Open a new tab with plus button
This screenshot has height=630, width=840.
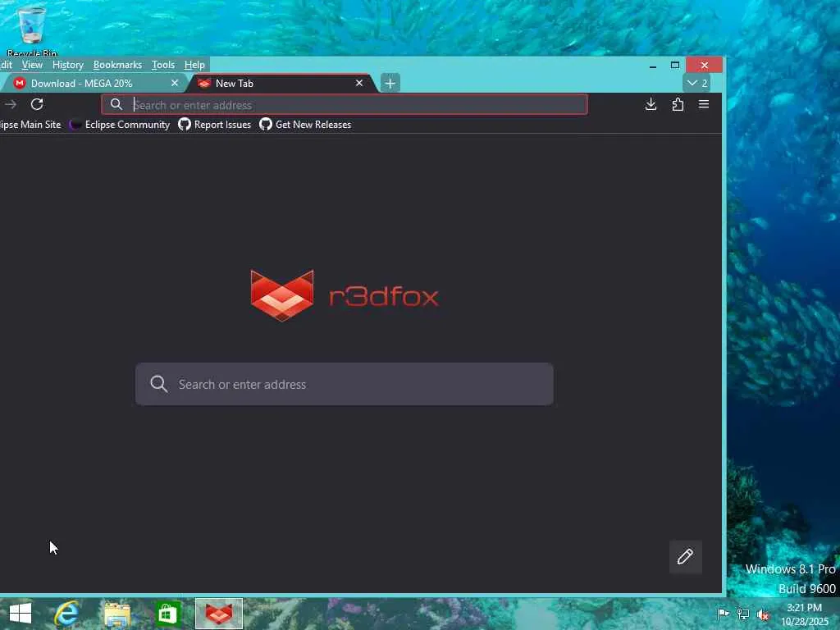click(x=390, y=83)
